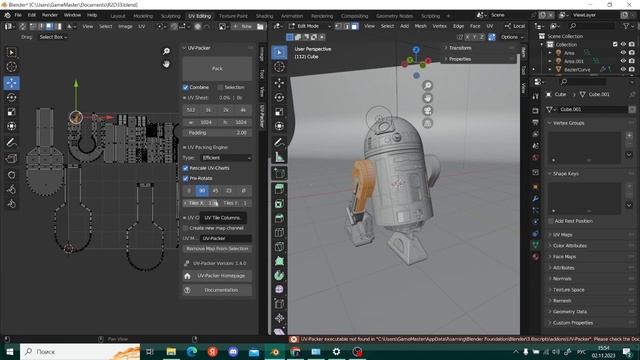640x360 pixels.
Task: Select the 3D viewport Move tool
Action: pos(280,83)
